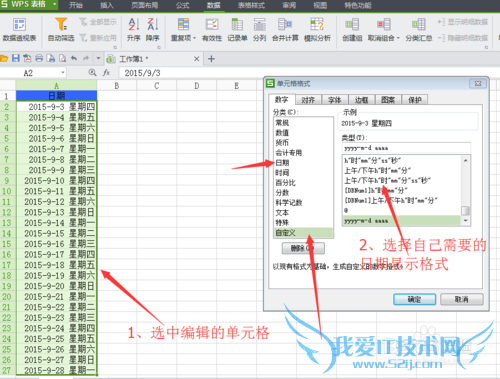Expand the WPS 表格 application menu

tap(55, 4)
